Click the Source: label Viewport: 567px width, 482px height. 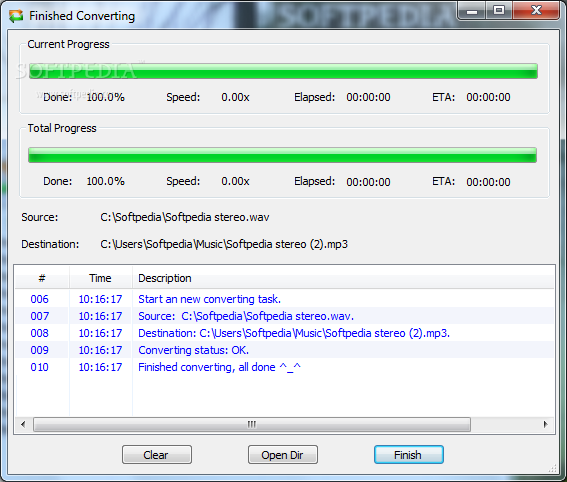pyautogui.click(x=39, y=217)
